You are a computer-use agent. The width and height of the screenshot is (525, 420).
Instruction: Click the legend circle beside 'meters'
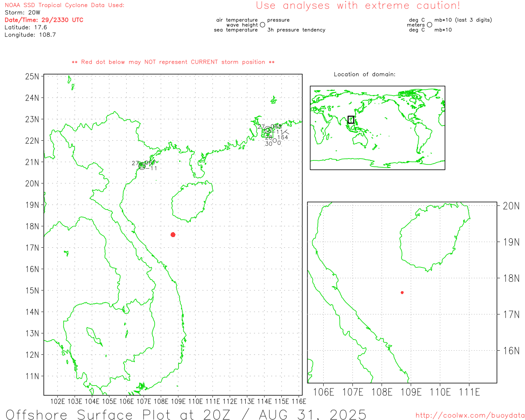pyautogui.click(x=429, y=25)
